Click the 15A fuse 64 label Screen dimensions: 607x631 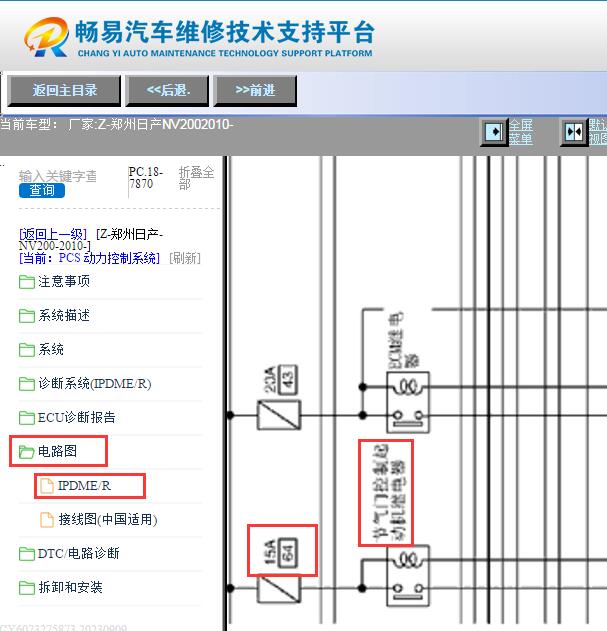pyautogui.click(x=280, y=552)
